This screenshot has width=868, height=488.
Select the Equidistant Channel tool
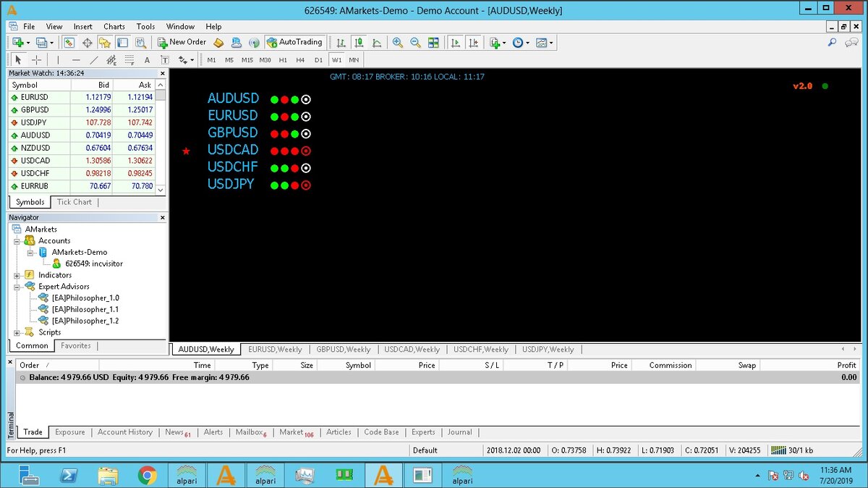point(111,60)
